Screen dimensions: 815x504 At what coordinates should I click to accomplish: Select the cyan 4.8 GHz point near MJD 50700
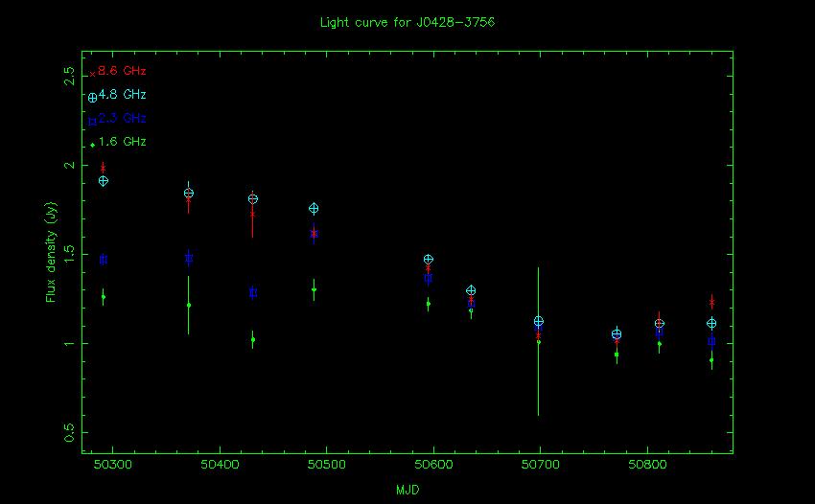539,322
